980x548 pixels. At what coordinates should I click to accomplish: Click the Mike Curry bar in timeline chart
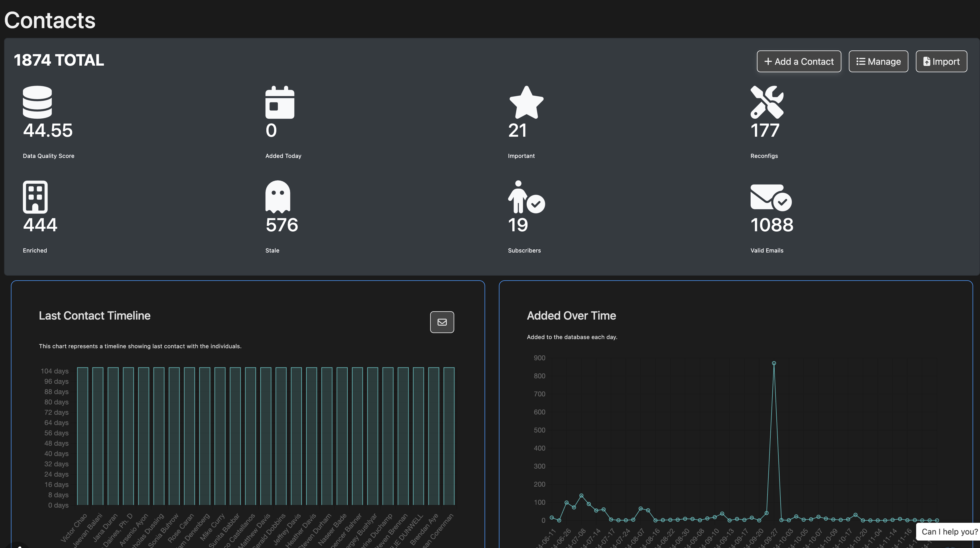220,436
